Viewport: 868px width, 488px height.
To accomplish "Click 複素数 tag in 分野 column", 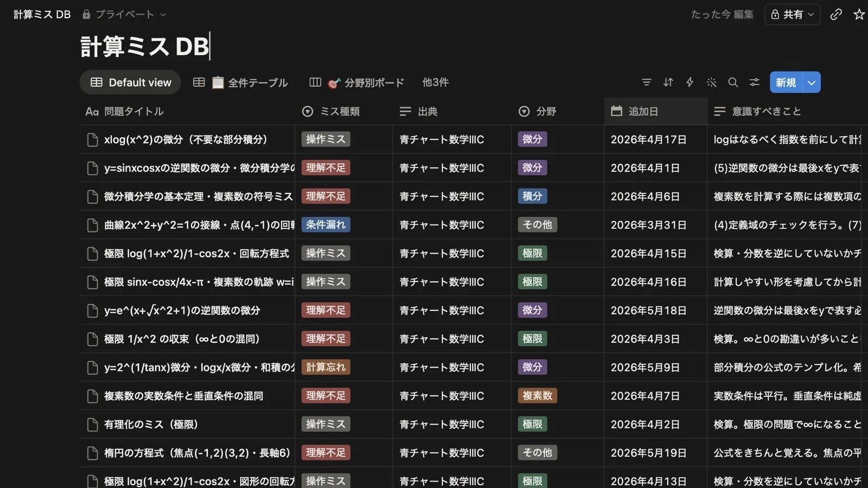I will 537,396.
